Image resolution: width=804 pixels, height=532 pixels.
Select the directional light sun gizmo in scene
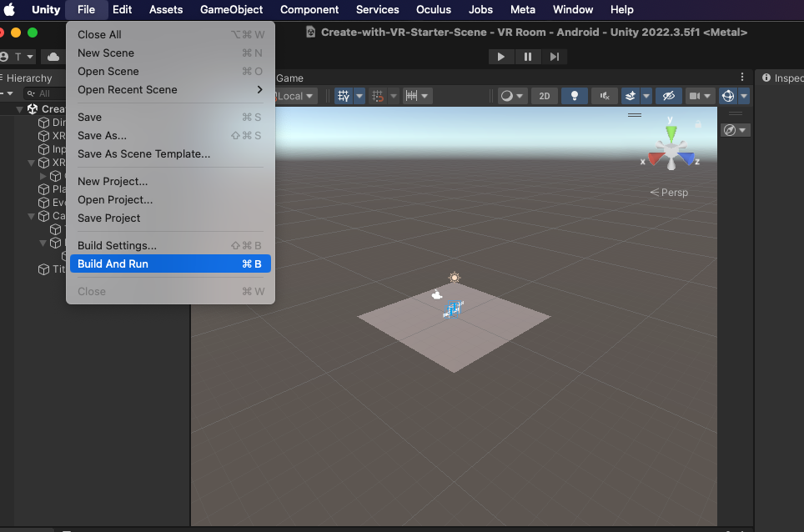pos(455,278)
